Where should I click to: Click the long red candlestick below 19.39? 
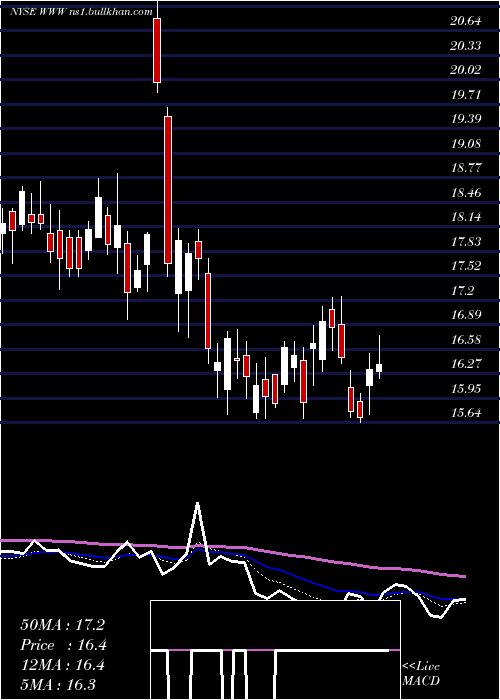click(x=167, y=190)
